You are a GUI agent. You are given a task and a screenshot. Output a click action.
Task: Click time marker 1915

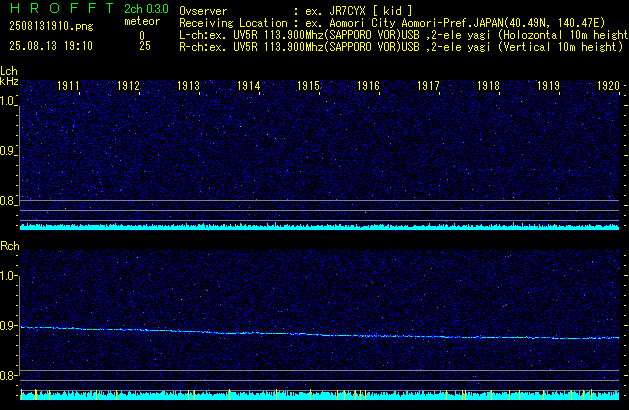[x=308, y=86]
